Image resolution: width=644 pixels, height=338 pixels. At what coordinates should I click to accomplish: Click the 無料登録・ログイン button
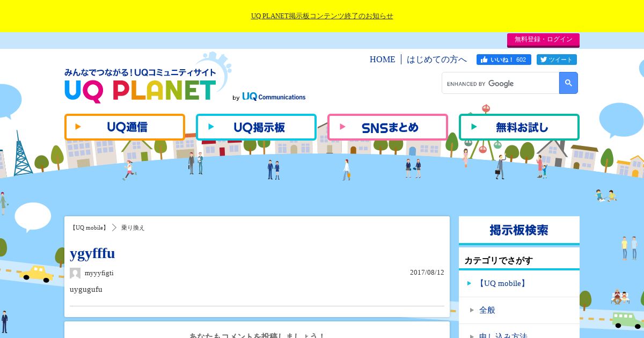pos(543,40)
